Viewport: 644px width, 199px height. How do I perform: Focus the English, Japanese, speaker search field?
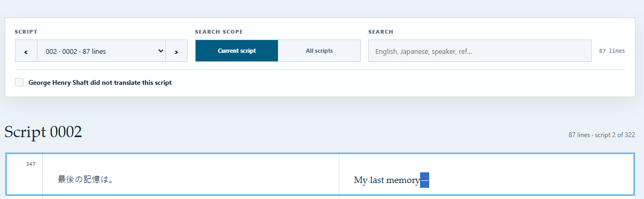(480, 51)
